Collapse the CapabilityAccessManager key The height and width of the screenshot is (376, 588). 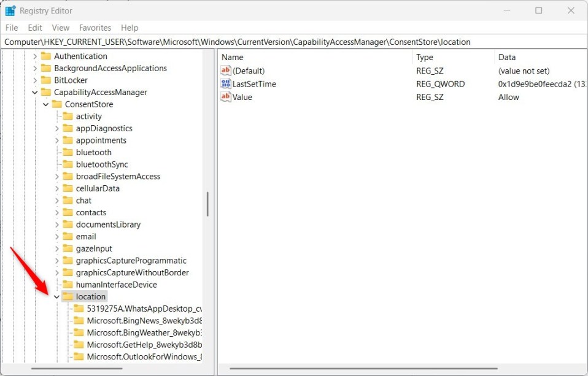[x=35, y=92]
